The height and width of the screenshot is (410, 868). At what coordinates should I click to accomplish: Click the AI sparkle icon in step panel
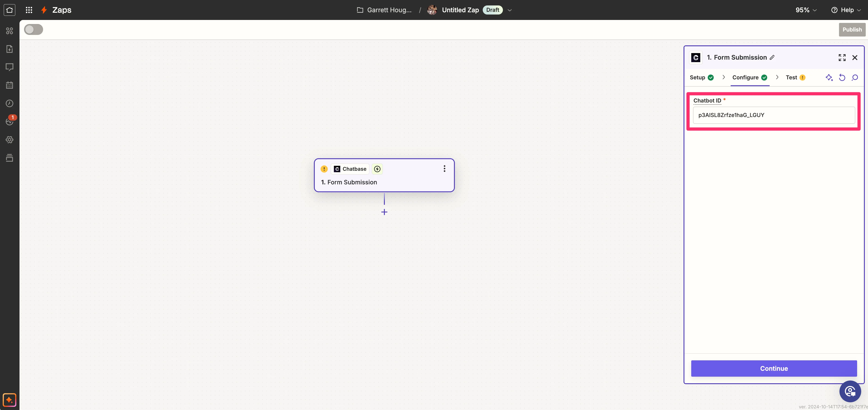(x=829, y=78)
